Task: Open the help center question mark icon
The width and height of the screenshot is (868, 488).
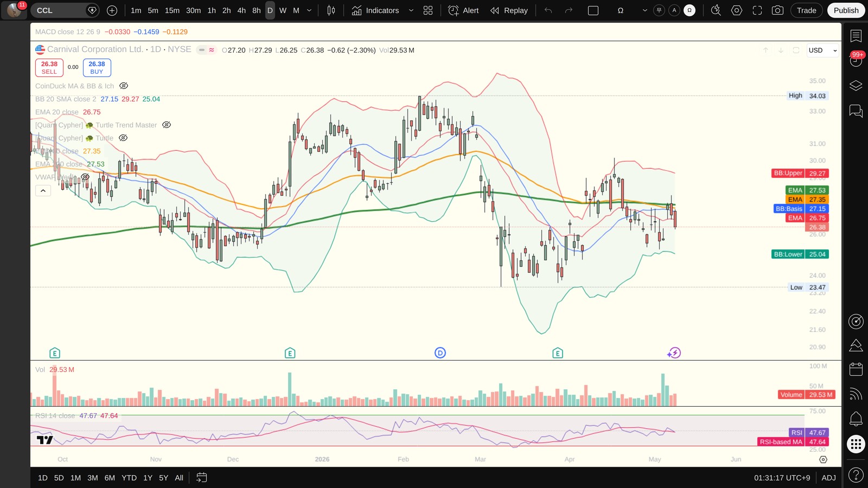Action: tap(856, 475)
